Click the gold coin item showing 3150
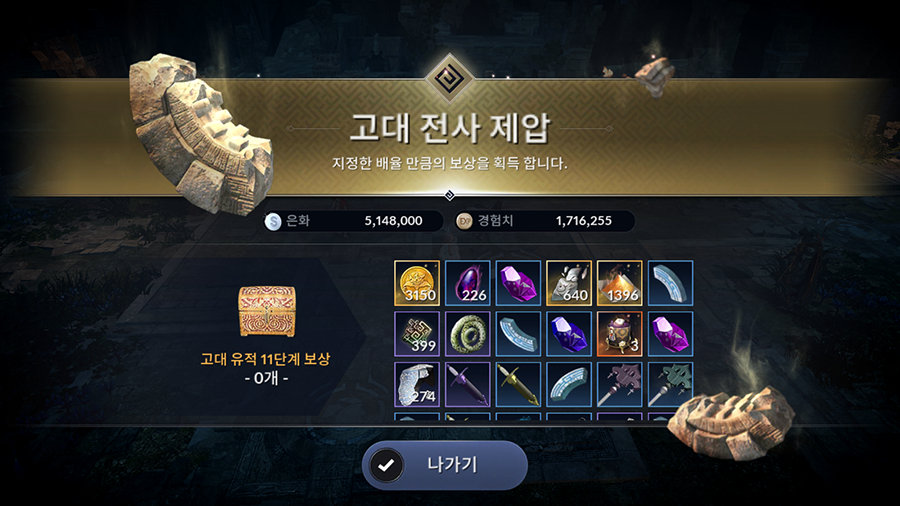The width and height of the screenshot is (900, 506). coord(417,283)
